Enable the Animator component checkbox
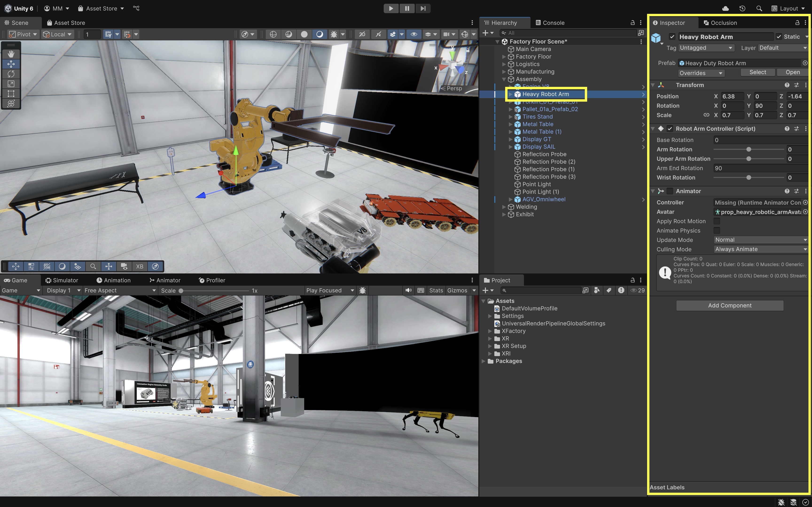Screen dimensions: 812x507 pos(670,191)
